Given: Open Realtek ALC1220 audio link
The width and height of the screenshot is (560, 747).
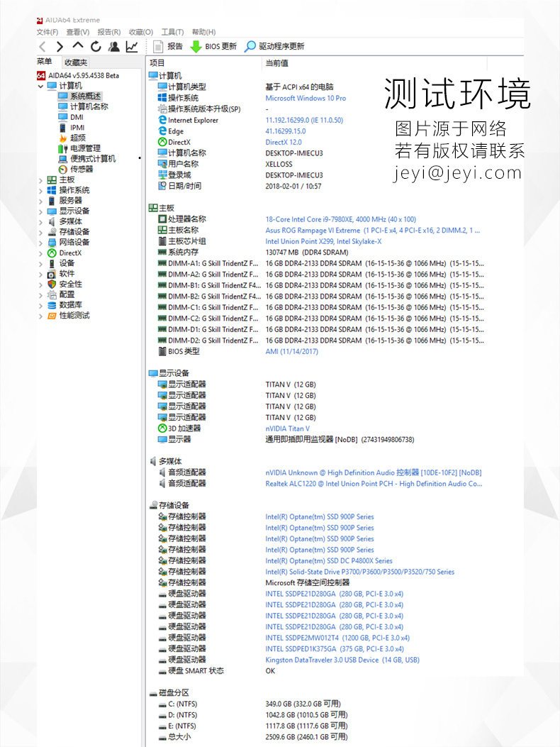Looking at the screenshot, I should click(374, 484).
